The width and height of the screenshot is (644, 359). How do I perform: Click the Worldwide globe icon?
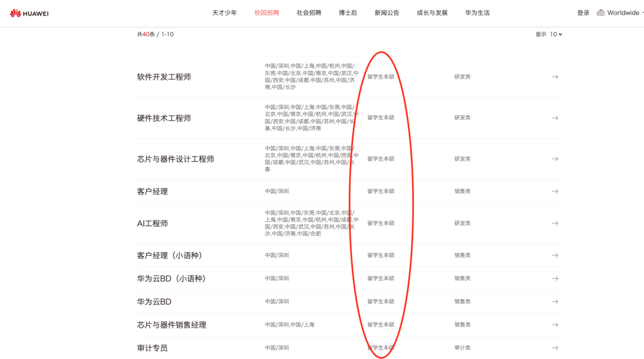coord(600,13)
